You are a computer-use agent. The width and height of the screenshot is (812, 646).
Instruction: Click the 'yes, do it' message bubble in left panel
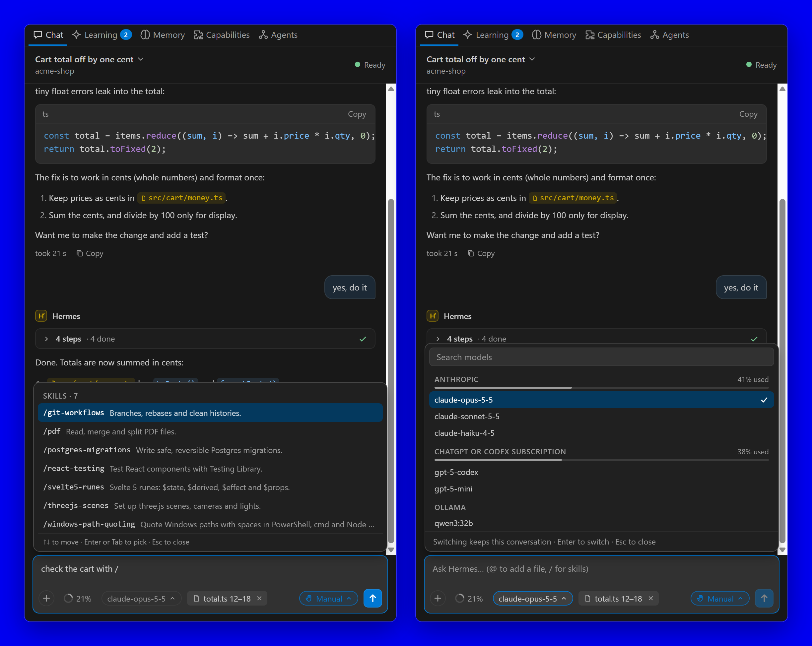350,287
